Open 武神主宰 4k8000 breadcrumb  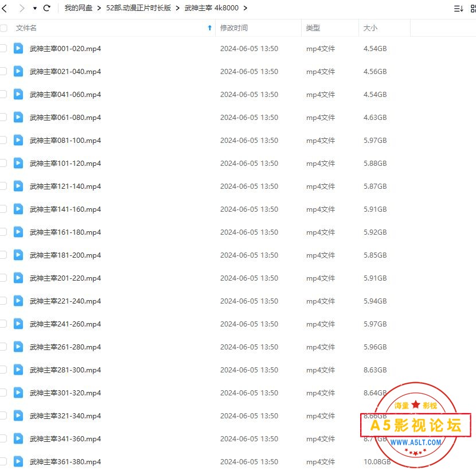coord(212,8)
